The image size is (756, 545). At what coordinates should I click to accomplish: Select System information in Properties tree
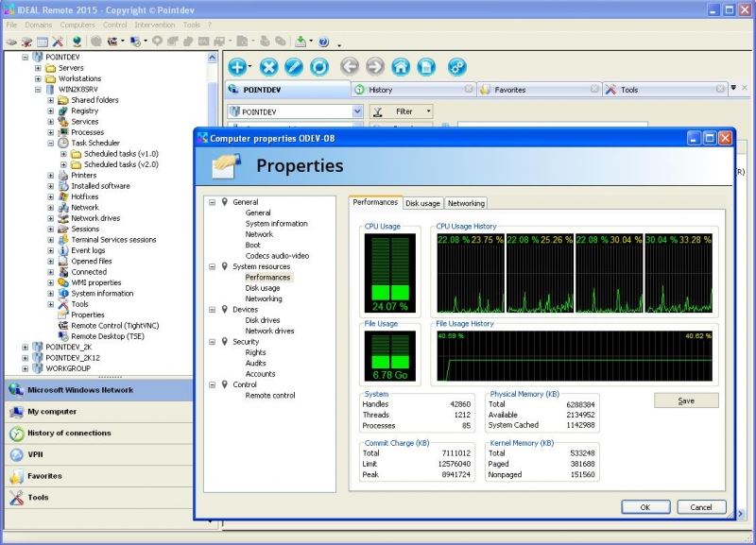(x=276, y=224)
